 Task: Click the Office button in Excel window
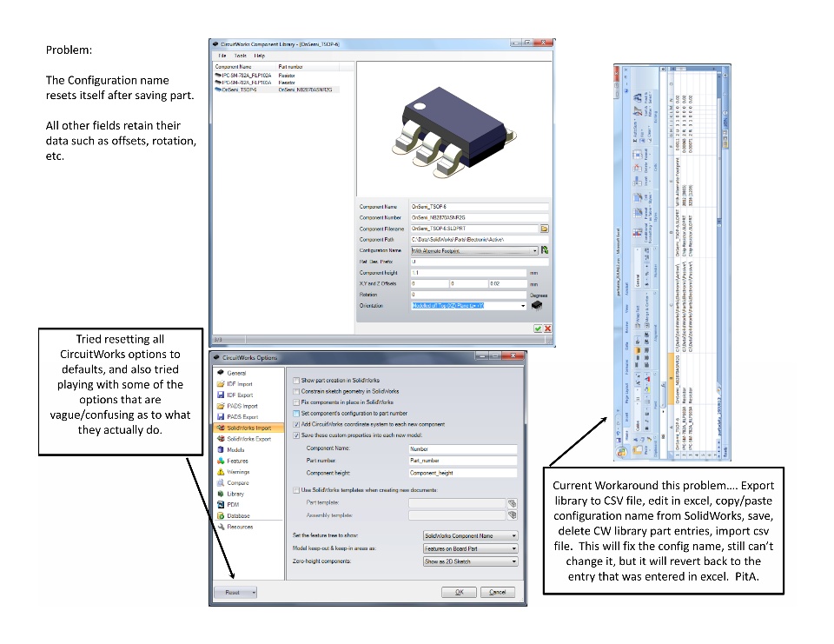pos(620,453)
